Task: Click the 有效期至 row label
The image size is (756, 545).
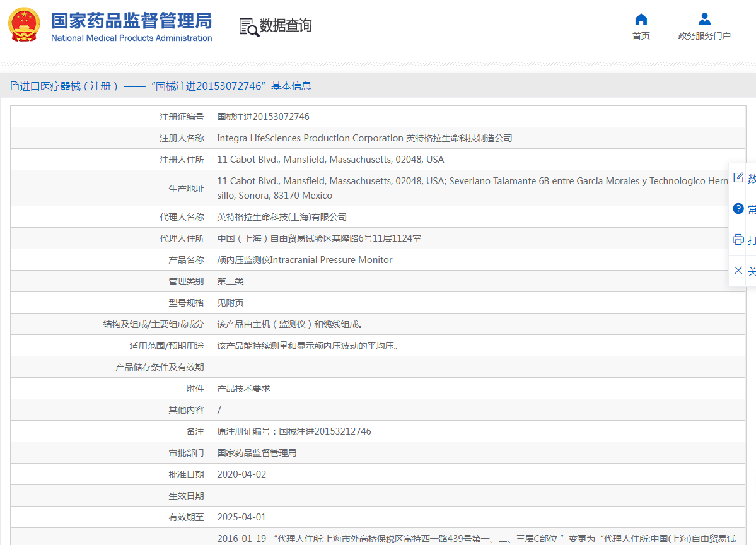Action: click(x=186, y=517)
